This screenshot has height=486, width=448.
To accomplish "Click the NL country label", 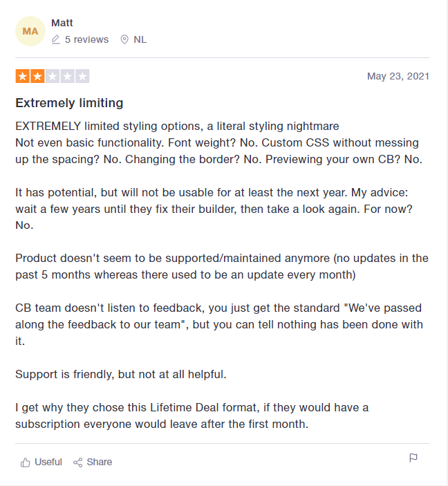I will 140,39.
